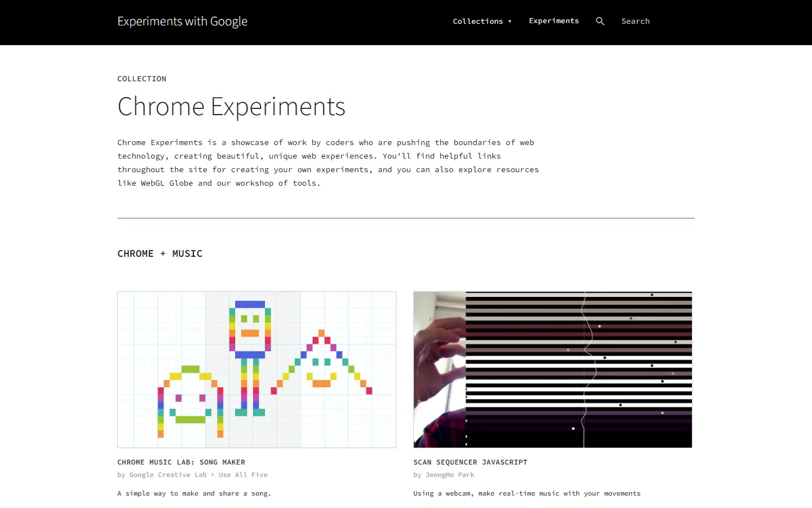Click the COLLECTION label above the heading
The width and height of the screenshot is (812, 508).
point(142,78)
